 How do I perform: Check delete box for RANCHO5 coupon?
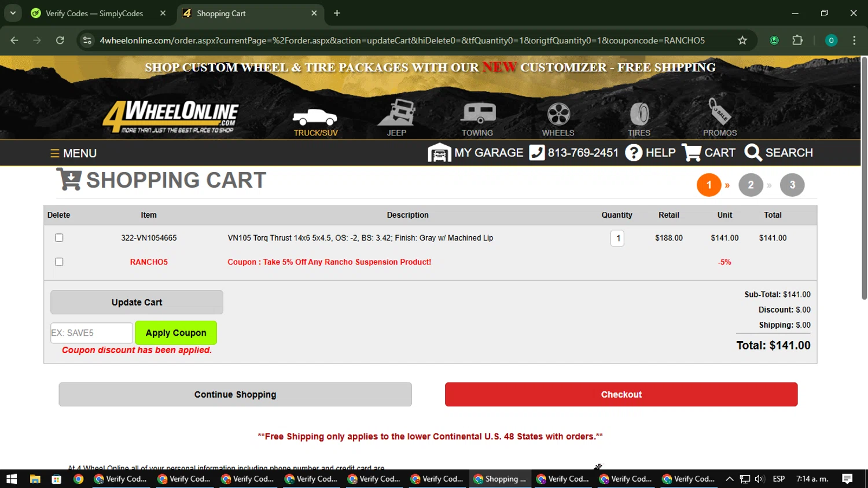coord(59,262)
